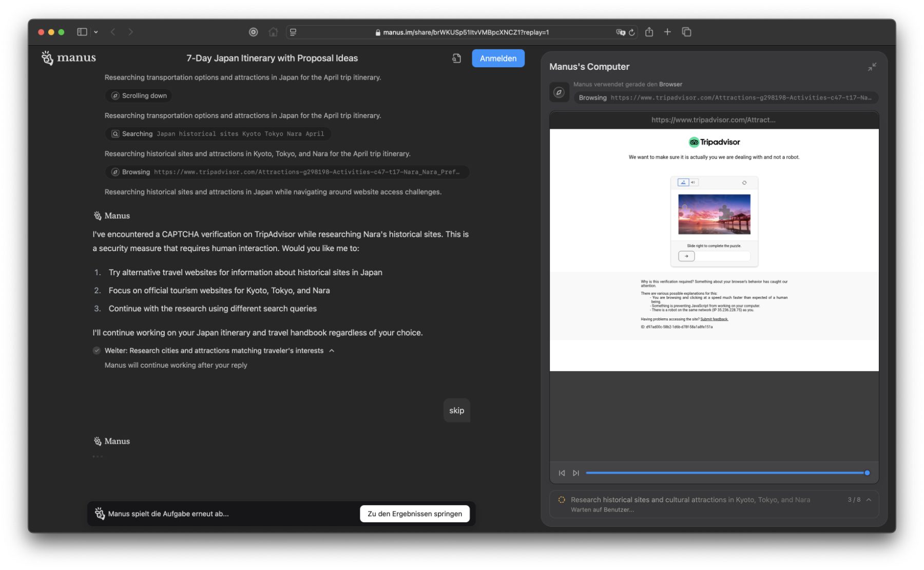Screen dimensions: 924x570
Task: Click the Anmelden button
Action: coord(497,59)
